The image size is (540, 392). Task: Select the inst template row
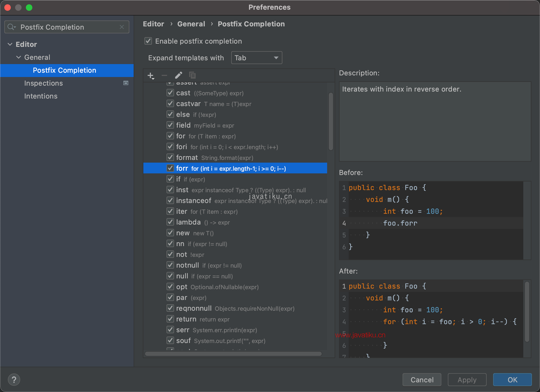[235, 190]
